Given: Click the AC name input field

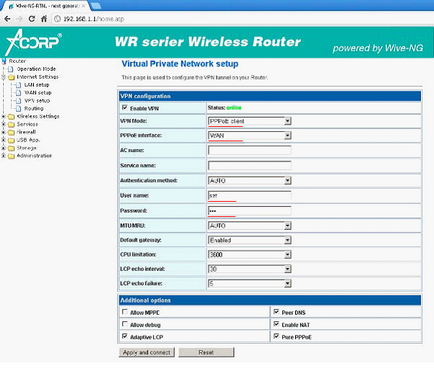Looking at the screenshot, I should click(x=249, y=150).
